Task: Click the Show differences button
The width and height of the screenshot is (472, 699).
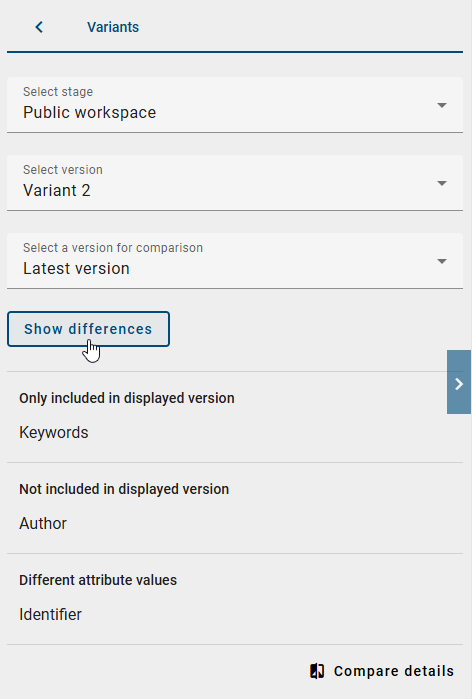Action: tap(88, 329)
